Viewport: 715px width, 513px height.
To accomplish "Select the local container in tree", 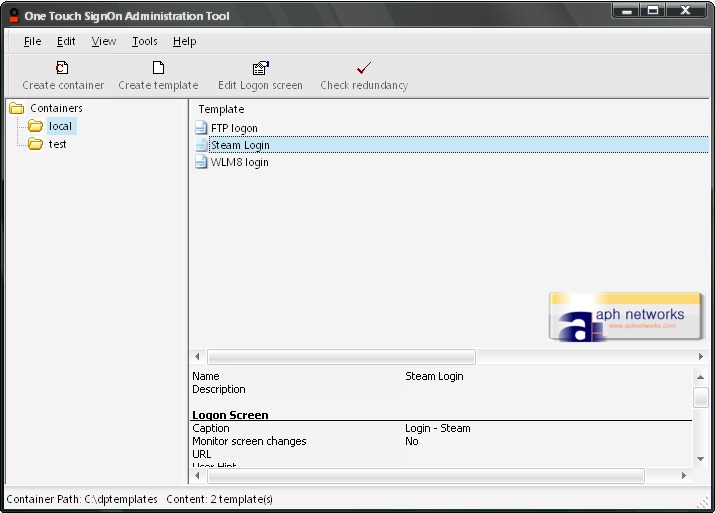I will (60, 126).
